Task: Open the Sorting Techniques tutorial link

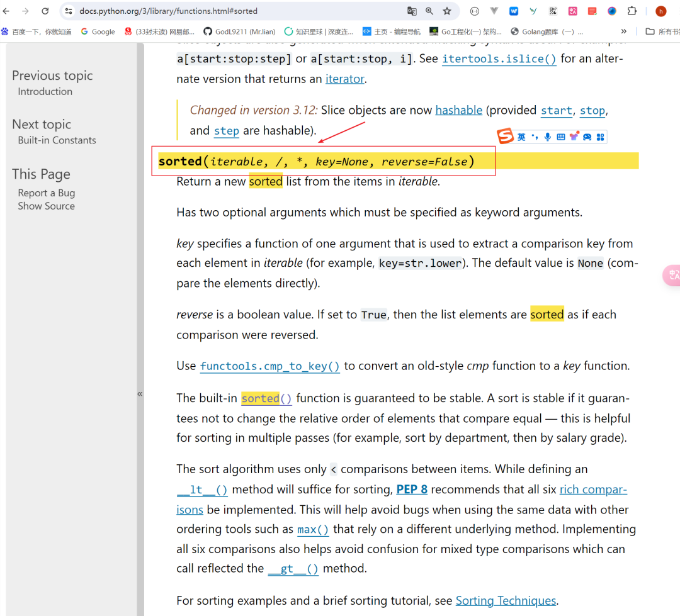Action: point(506,600)
